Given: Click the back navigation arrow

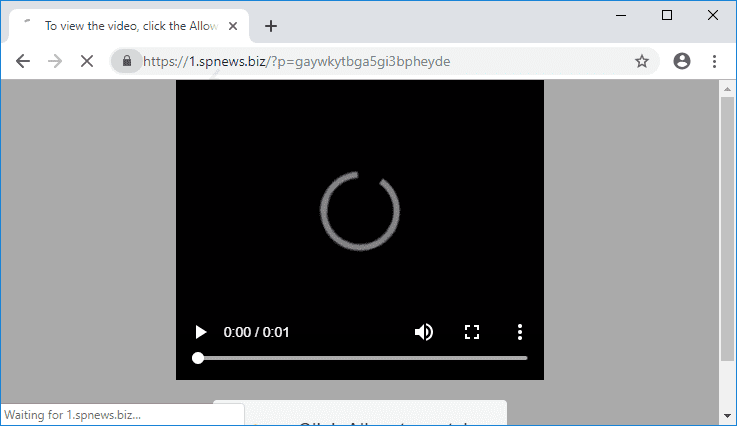Looking at the screenshot, I should pos(23,61).
